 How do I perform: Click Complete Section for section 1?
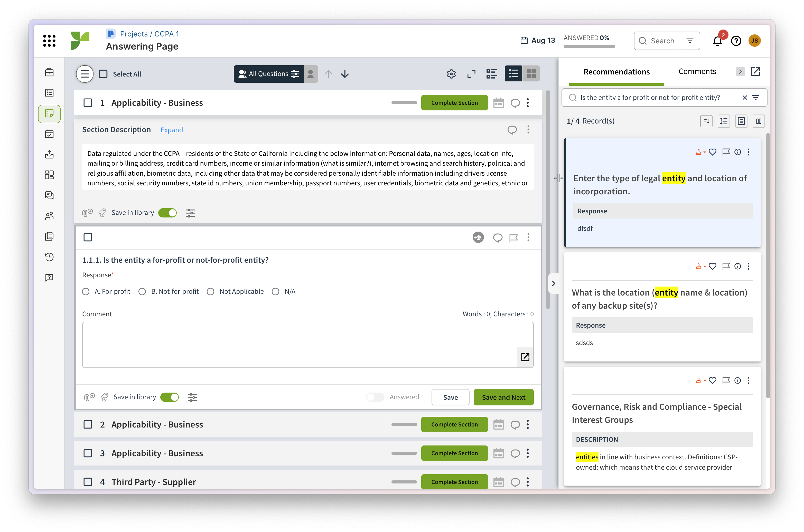pyautogui.click(x=454, y=103)
